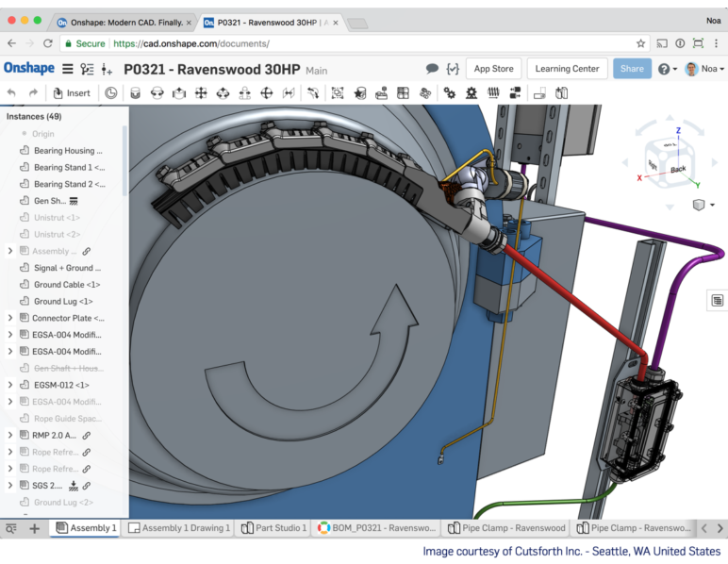
Task: Reload the browser page
Action: point(48,43)
